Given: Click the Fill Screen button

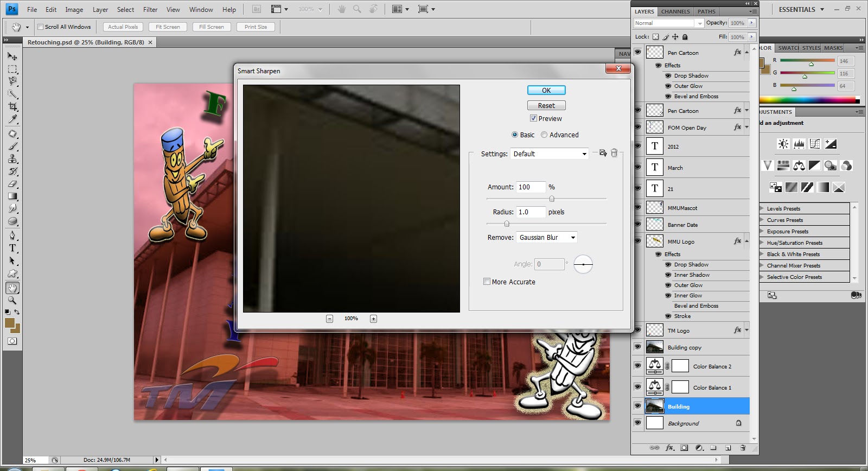Looking at the screenshot, I should pos(212,27).
